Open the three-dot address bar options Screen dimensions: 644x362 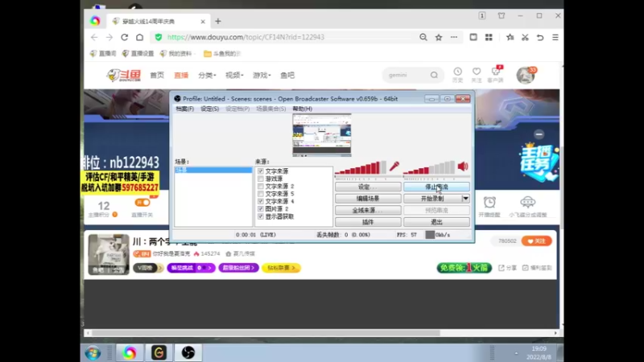(454, 37)
